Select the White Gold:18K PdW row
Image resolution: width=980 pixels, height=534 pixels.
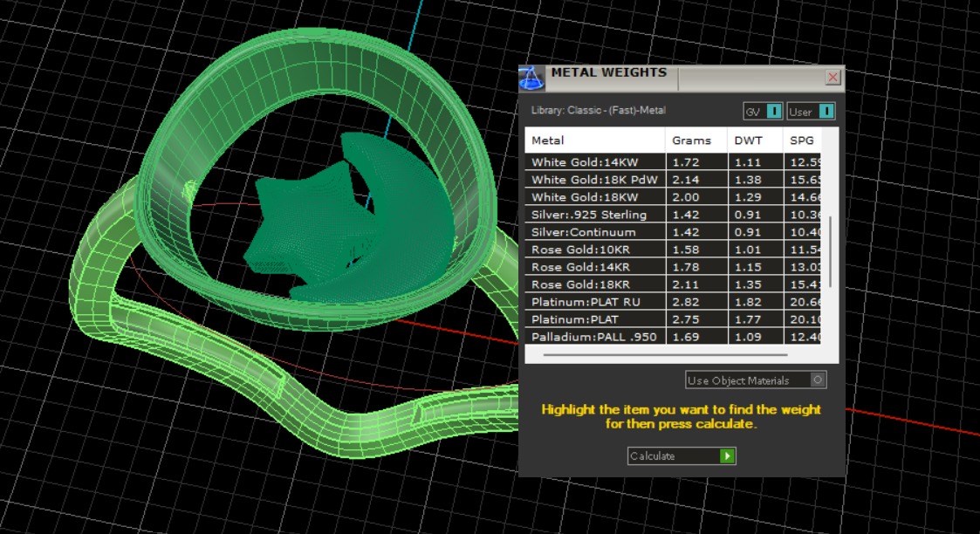673,179
